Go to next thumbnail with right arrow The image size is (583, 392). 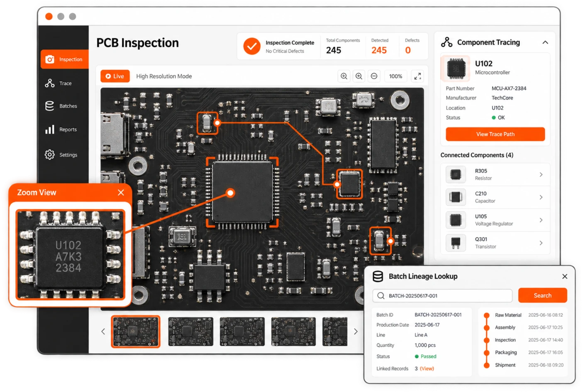coord(356,331)
